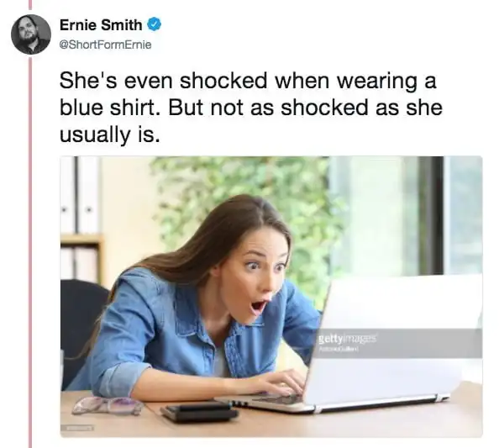Screen dimensions: 499x448
Task: Open the @ShortFormErnie handle link
Action: [x=105, y=45]
